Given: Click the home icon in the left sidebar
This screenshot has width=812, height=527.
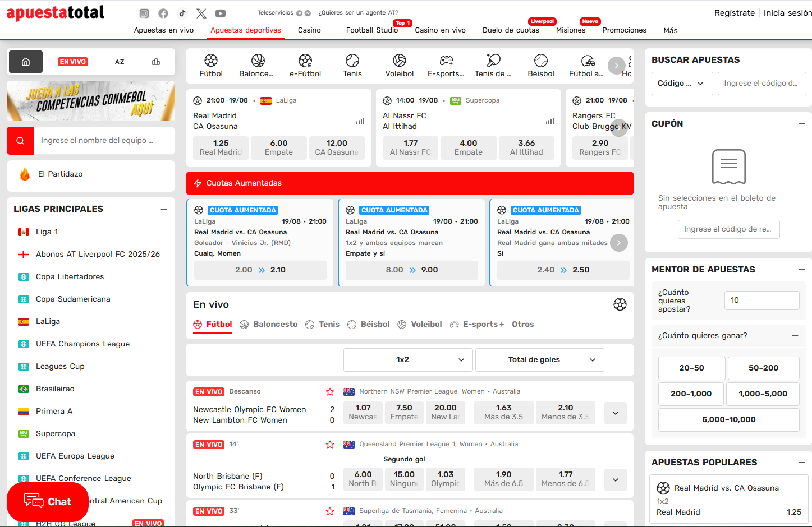Looking at the screenshot, I should coord(25,62).
